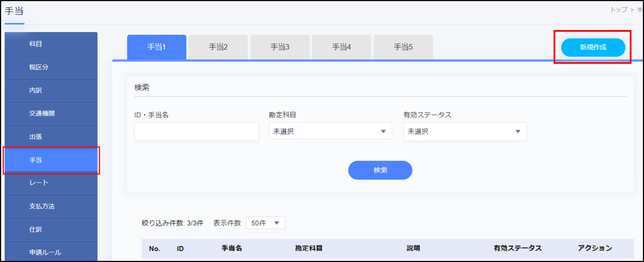Change 表示件数 from the 50件 dropdown

coord(265,223)
